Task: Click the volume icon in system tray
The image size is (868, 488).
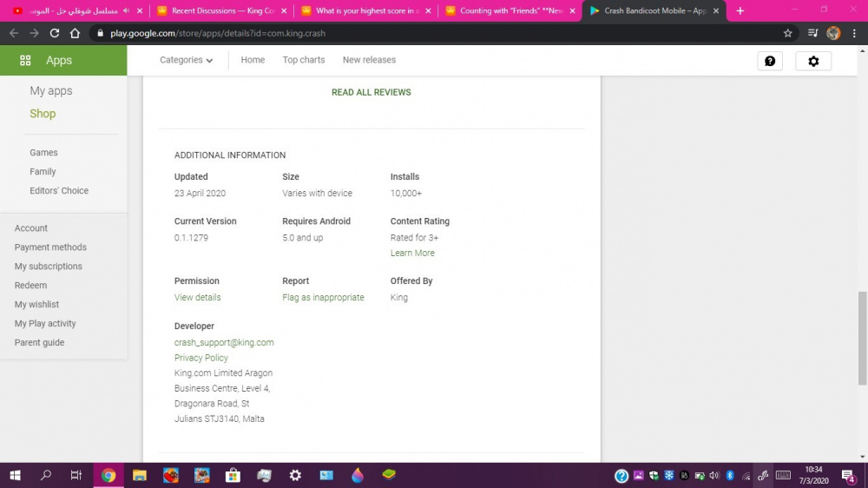Action: [x=714, y=476]
